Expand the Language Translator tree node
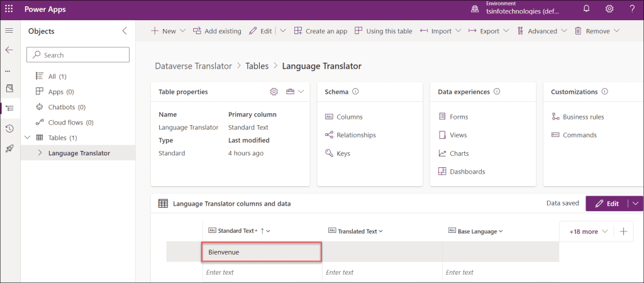Viewport: 644px width, 283px height. pos(40,153)
